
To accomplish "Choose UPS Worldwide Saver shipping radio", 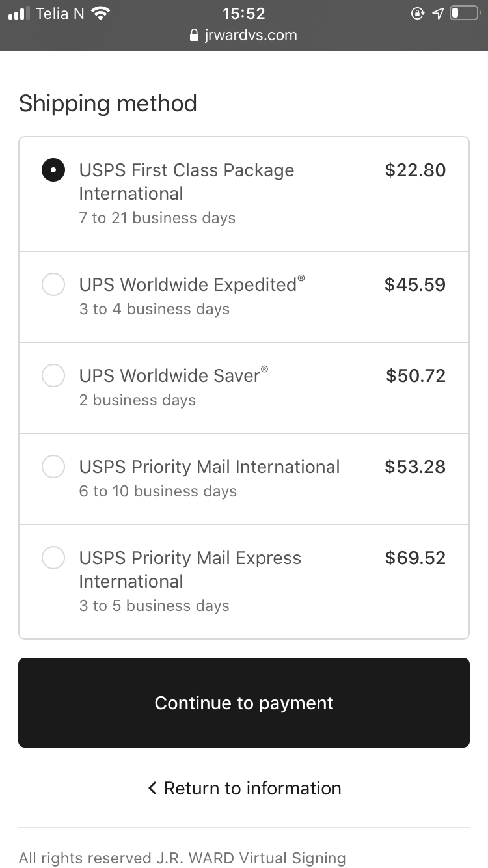I will tap(53, 375).
